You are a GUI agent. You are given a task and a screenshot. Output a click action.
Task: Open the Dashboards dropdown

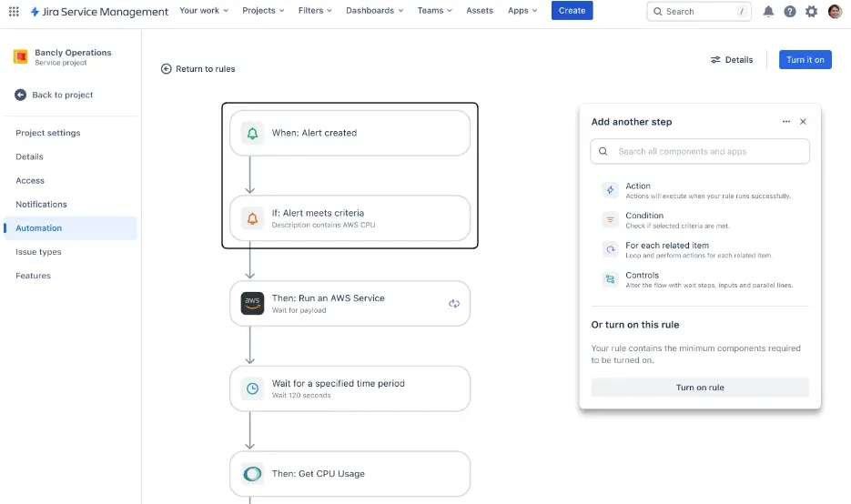(x=375, y=11)
